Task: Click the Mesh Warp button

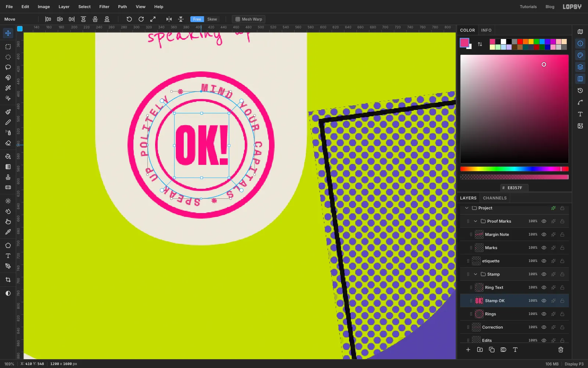Action: [249, 19]
